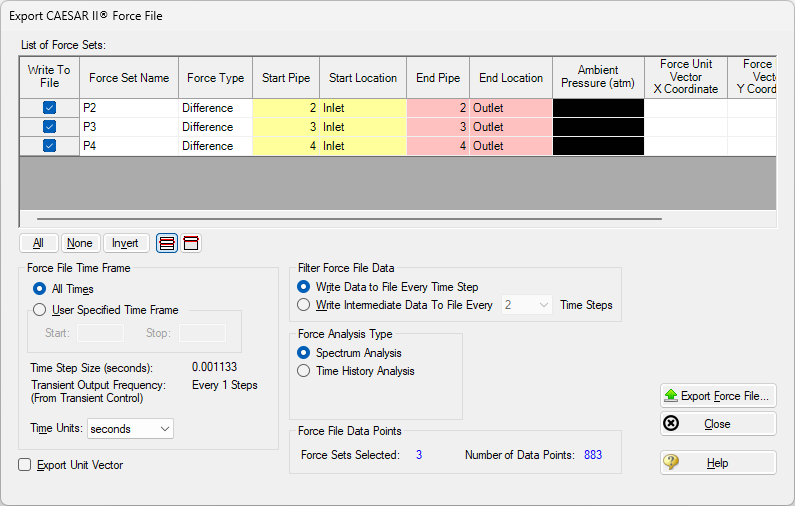
Task: Select Write Data to File Every Time Step
Action: (303, 287)
